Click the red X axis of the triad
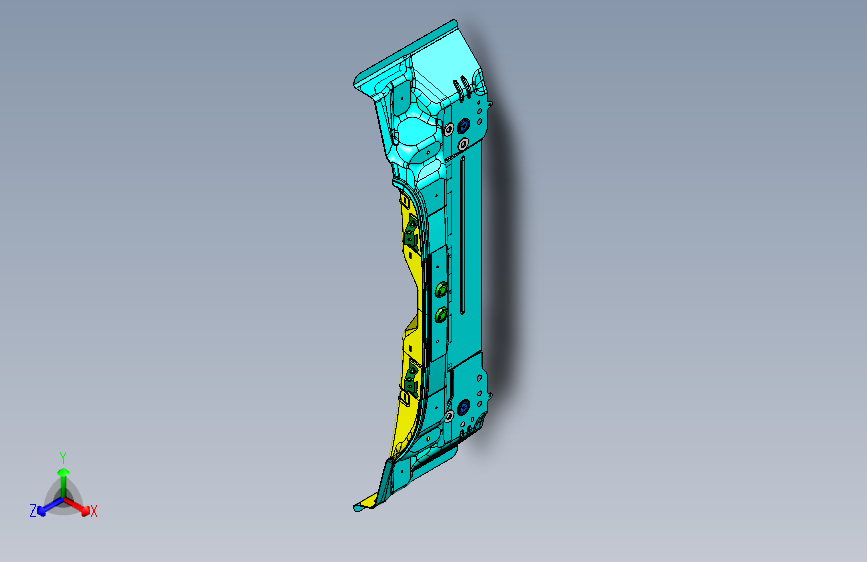The height and width of the screenshot is (562, 867). click(x=77, y=506)
